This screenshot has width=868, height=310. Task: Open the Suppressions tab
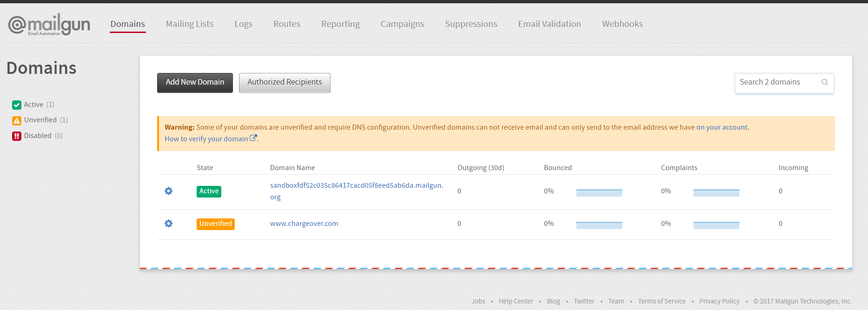pos(471,24)
